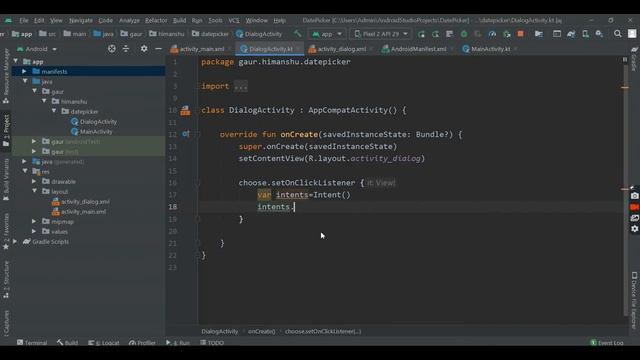This screenshot has width=640, height=360.
Task: Expand the drawable folder
Action: [34, 181]
